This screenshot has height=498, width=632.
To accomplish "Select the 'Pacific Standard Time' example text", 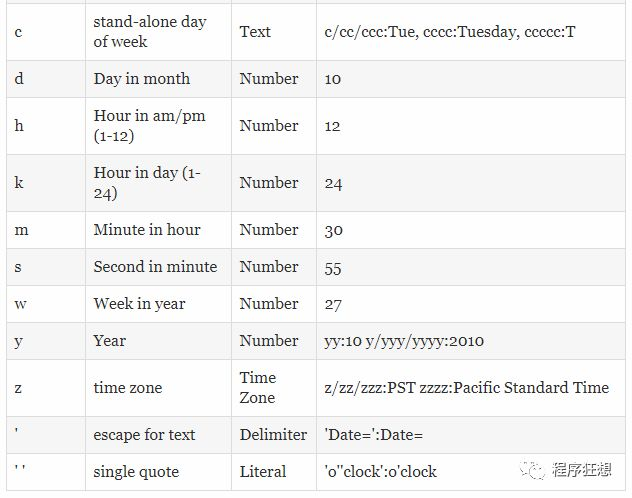I will 531,388.
